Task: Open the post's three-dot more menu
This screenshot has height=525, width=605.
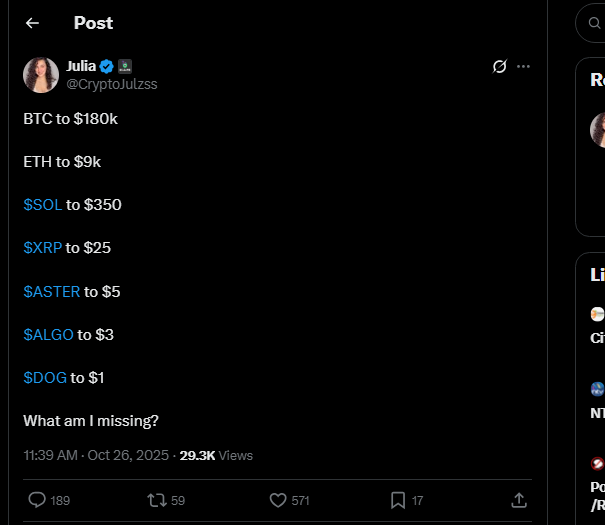Action: coord(523,66)
